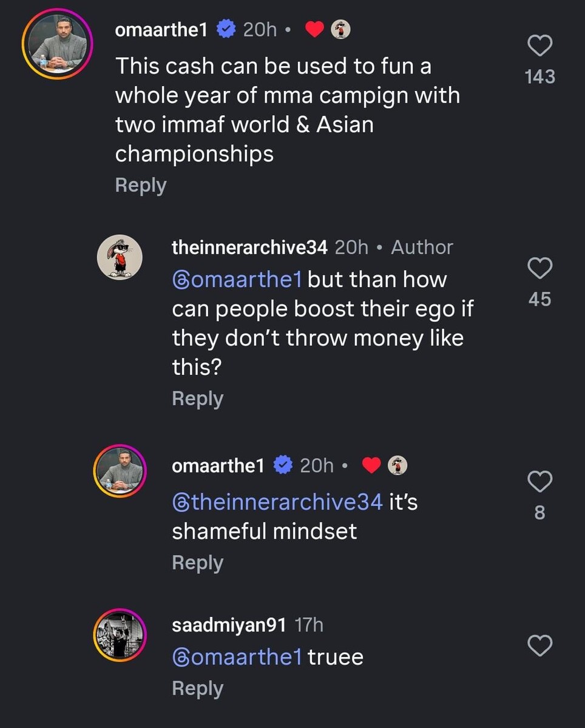Viewport: 585px width, 728px height.
Task: Reply to saadmiyan91's 'truee' comment
Action: (197, 689)
